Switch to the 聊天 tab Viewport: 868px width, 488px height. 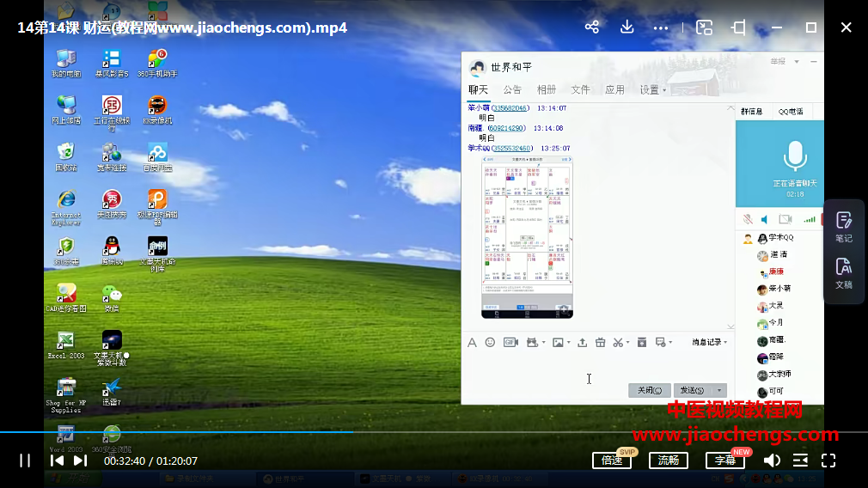(x=479, y=89)
